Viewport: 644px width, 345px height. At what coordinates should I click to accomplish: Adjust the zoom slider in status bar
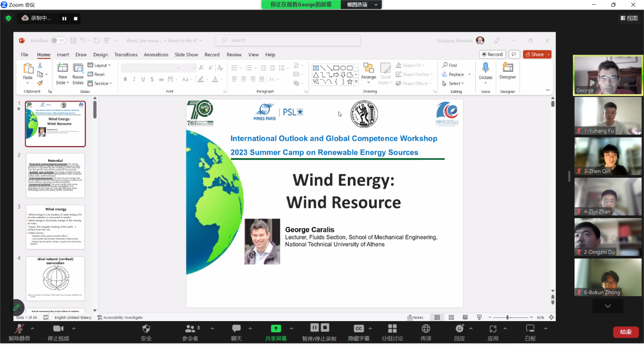(x=508, y=317)
